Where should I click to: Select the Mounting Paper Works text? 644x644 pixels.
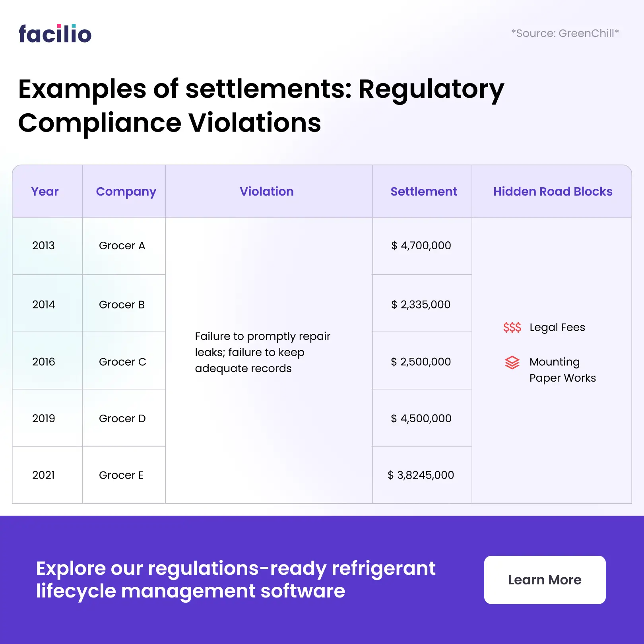click(562, 370)
